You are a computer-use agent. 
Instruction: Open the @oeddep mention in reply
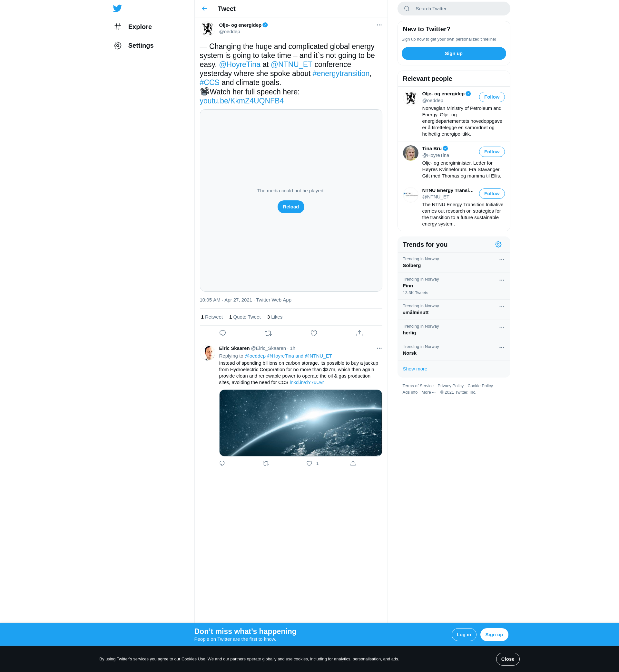(x=255, y=356)
